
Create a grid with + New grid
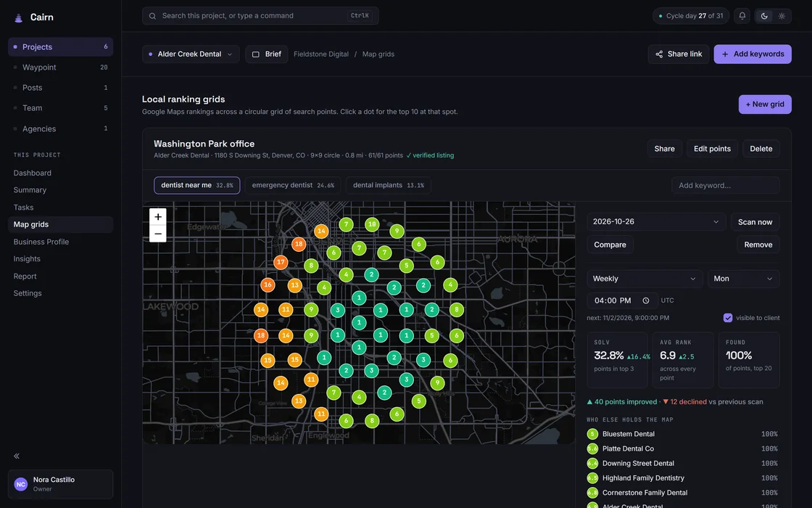click(765, 105)
